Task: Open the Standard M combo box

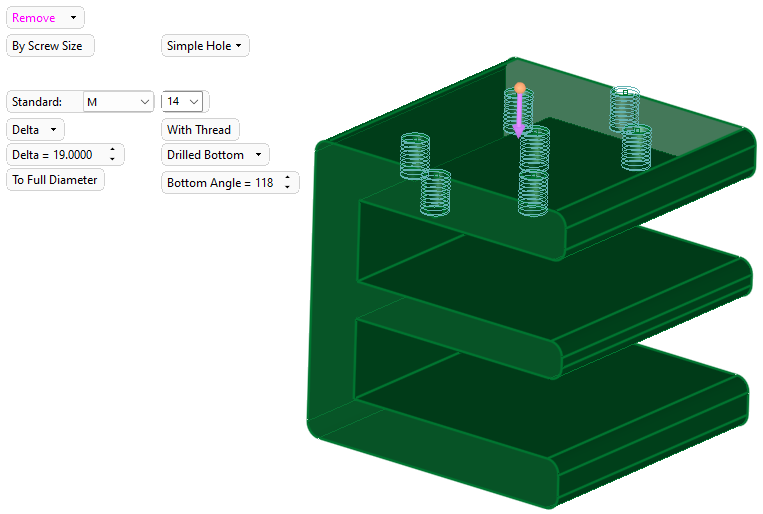Action: [118, 102]
